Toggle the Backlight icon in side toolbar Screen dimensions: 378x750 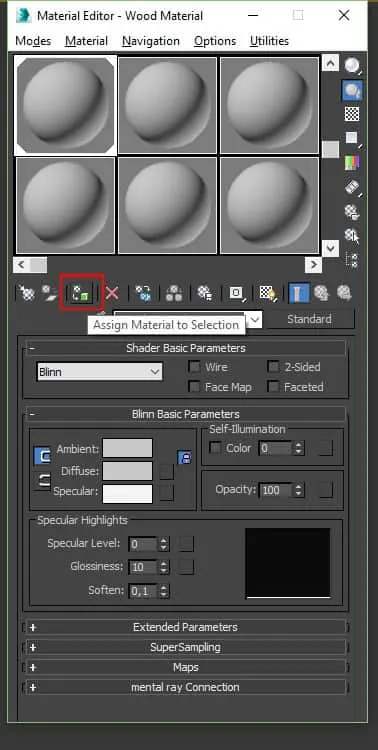[x=352, y=90]
